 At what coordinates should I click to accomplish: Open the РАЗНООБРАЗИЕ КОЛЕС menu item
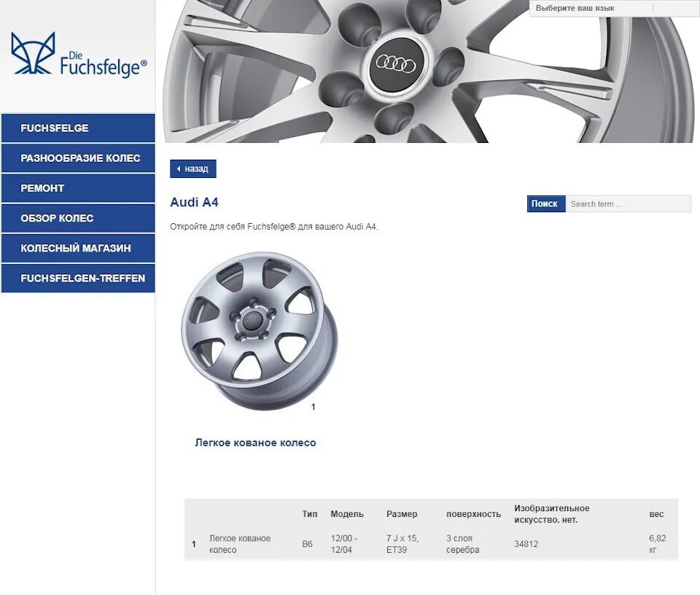point(78,158)
